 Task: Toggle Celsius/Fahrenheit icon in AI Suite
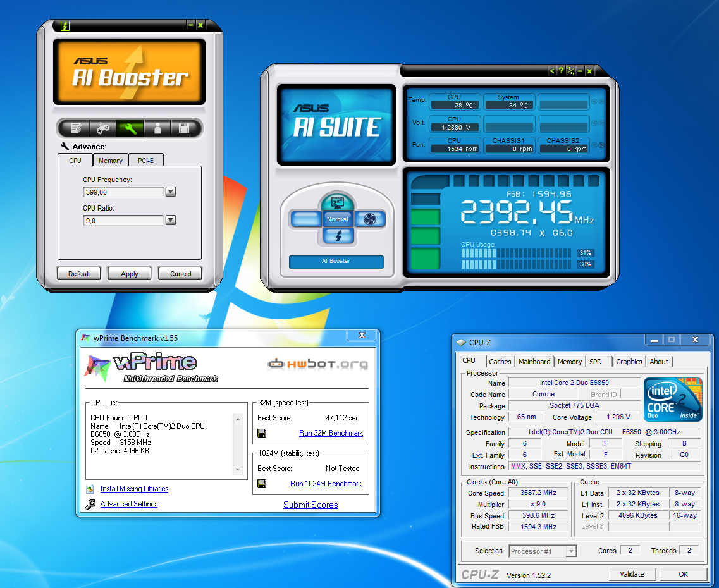pos(570,71)
